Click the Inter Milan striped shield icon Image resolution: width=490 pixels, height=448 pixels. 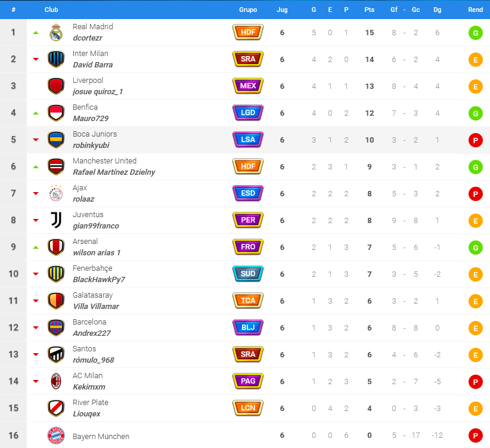[x=56, y=59]
